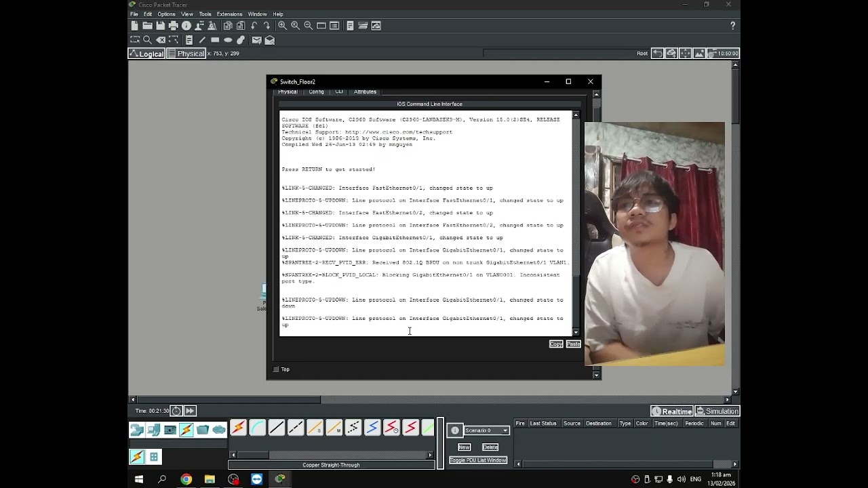Switch to Realtime mode
Viewport: 868px width, 488px height.
pyautogui.click(x=672, y=411)
